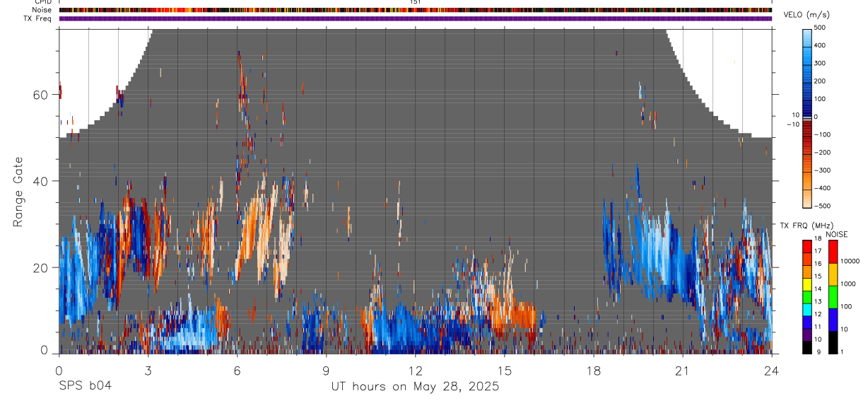Click the 200 tick on the VELO colorbar

(821, 81)
